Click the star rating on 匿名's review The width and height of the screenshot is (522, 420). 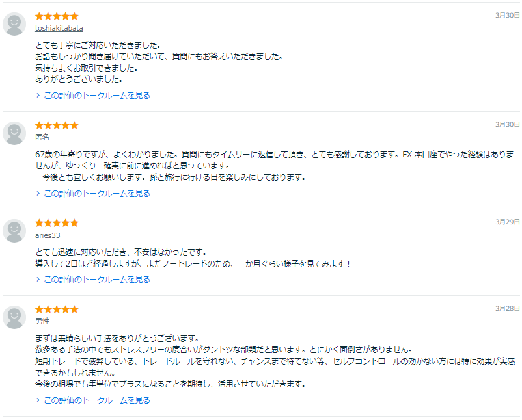click(57, 125)
